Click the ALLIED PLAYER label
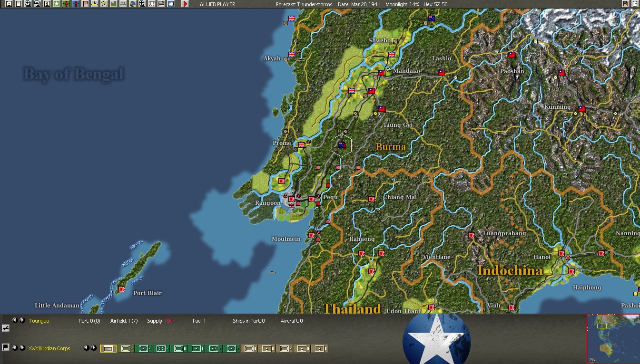The height and width of the screenshot is (364, 640). point(217,4)
